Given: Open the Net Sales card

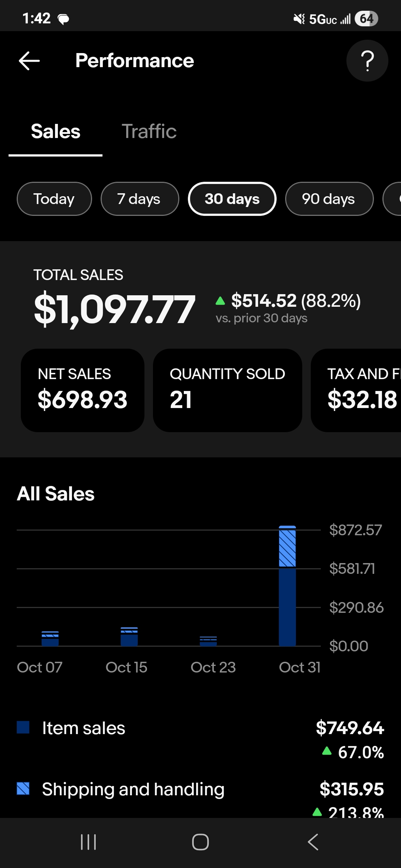Looking at the screenshot, I should 82,390.
